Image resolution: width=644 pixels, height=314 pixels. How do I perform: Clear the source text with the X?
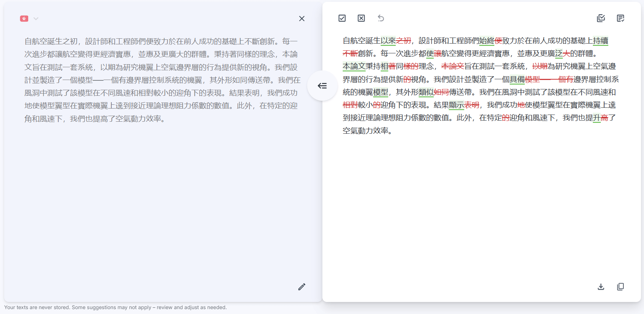click(x=302, y=18)
